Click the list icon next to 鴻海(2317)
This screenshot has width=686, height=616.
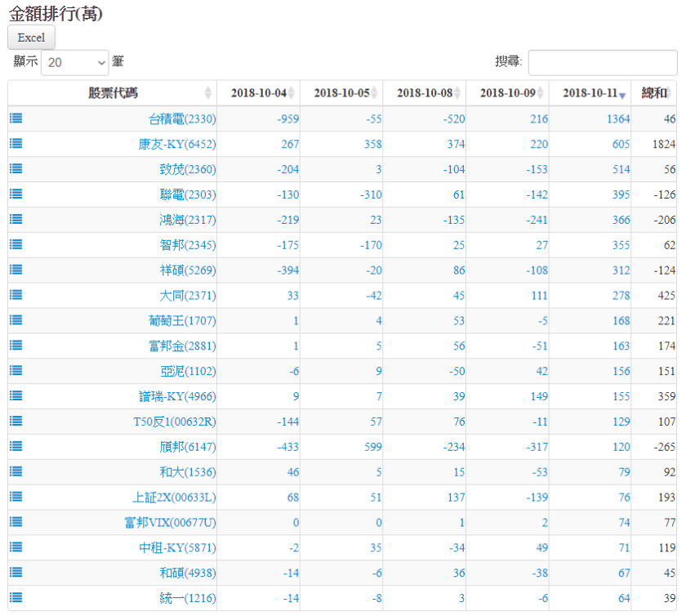(16, 220)
